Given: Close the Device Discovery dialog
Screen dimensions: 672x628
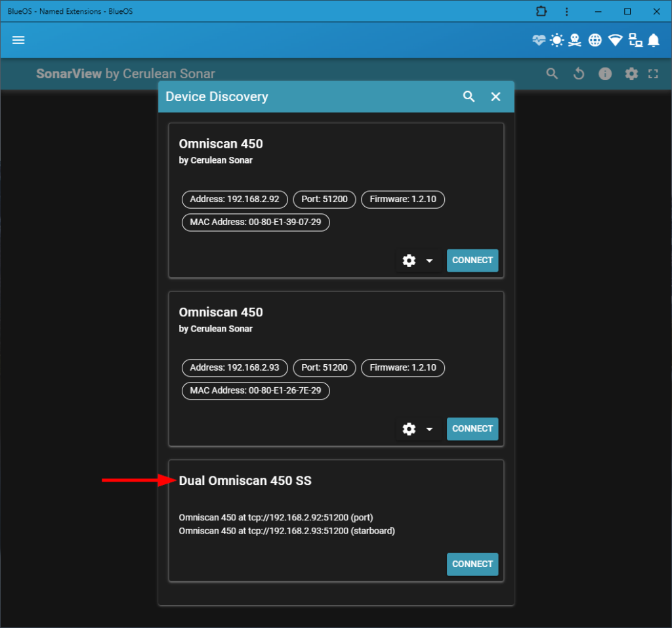Looking at the screenshot, I should point(495,96).
